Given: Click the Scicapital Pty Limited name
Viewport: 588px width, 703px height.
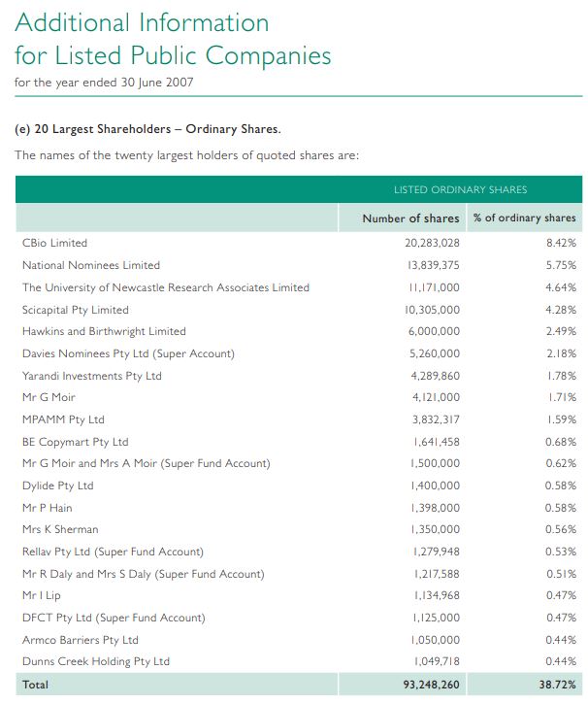Looking at the screenshot, I should pyautogui.click(x=76, y=310).
